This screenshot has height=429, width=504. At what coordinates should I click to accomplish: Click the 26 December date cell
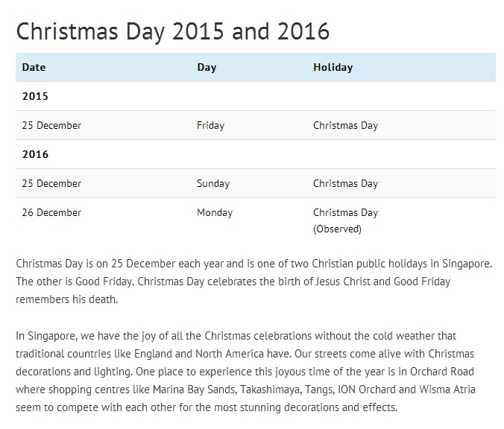pyautogui.click(x=51, y=212)
